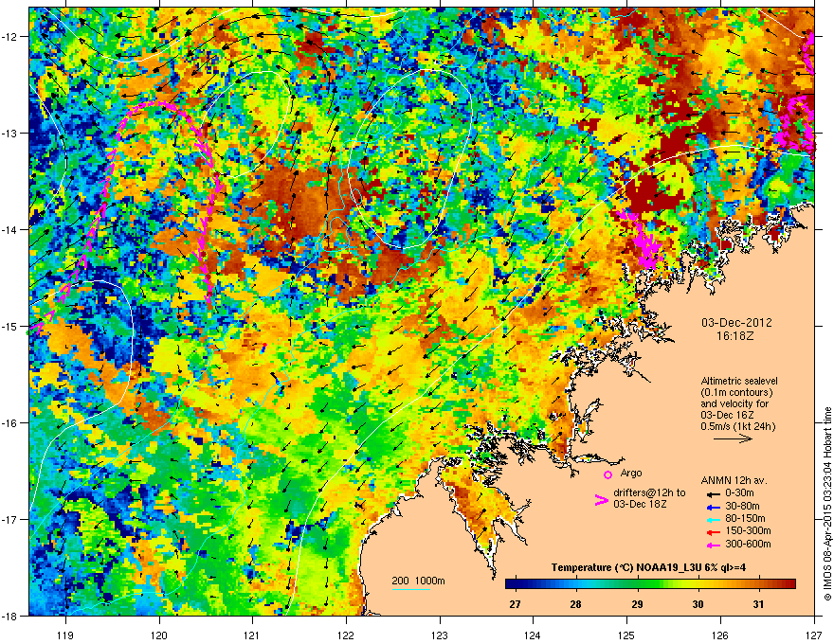Image resolution: width=834 pixels, height=644 pixels.
Task: Click the 'drifters@12h to' legend label
Action: (x=649, y=492)
